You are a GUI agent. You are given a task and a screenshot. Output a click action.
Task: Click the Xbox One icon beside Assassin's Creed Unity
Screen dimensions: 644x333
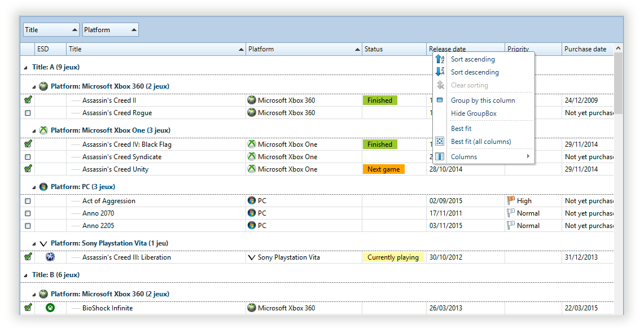(251, 169)
